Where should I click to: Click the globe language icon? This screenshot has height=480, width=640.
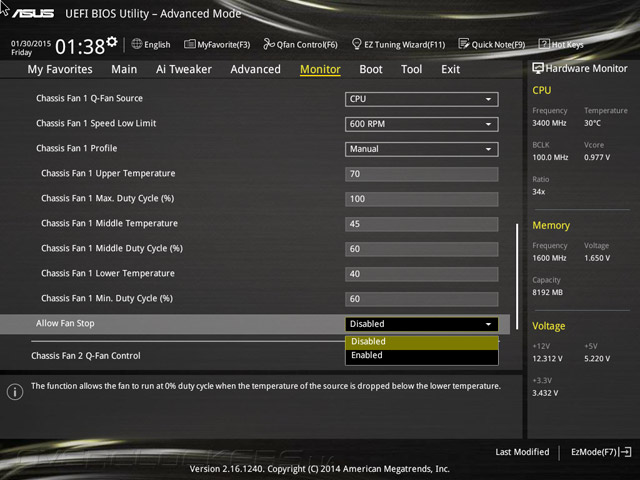[137, 44]
